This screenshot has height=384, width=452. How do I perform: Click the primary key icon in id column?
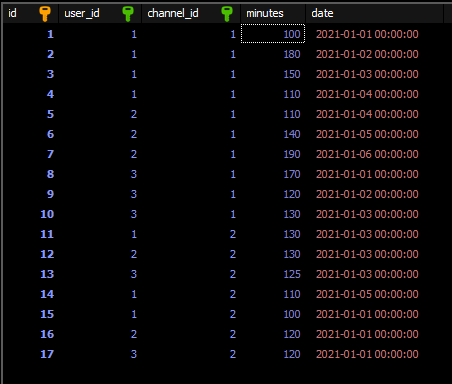point(45,14)
